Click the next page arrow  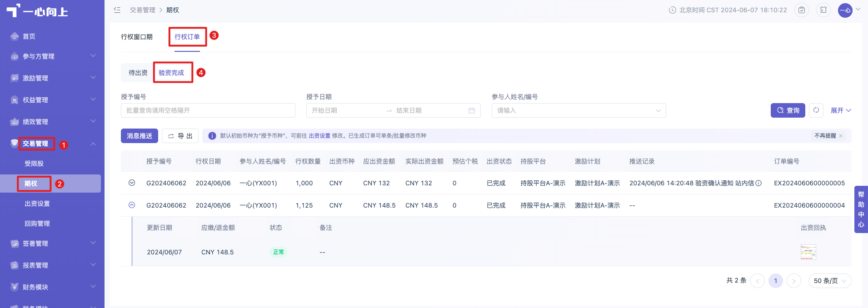point(794,281)
